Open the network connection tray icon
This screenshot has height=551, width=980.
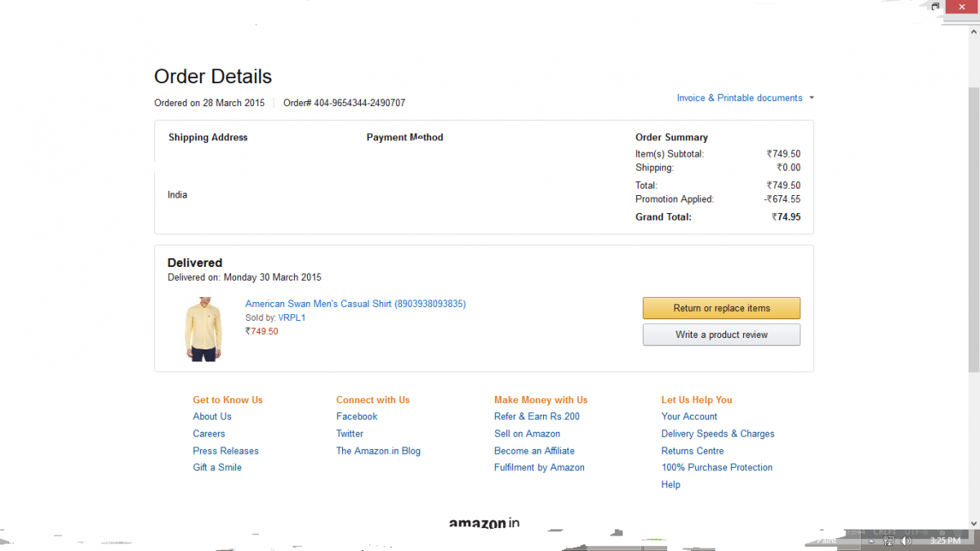coord(890,540)
